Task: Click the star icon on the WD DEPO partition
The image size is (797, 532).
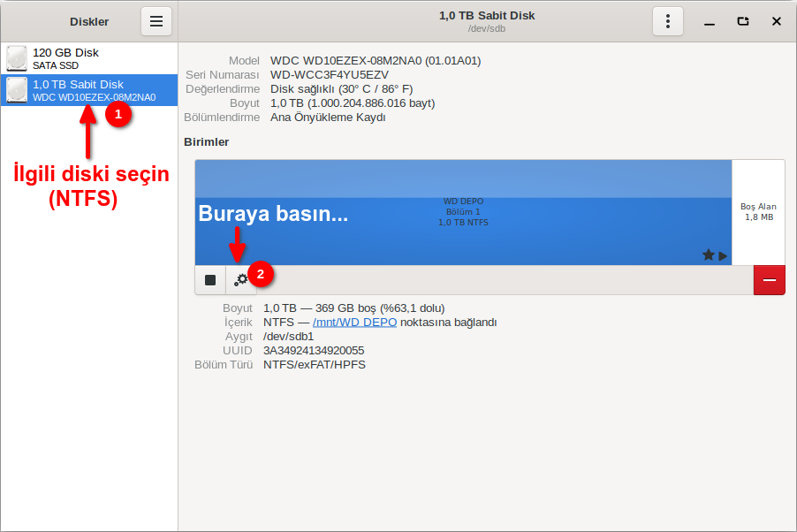Action: pyautogui.click(x=708, y=255)
